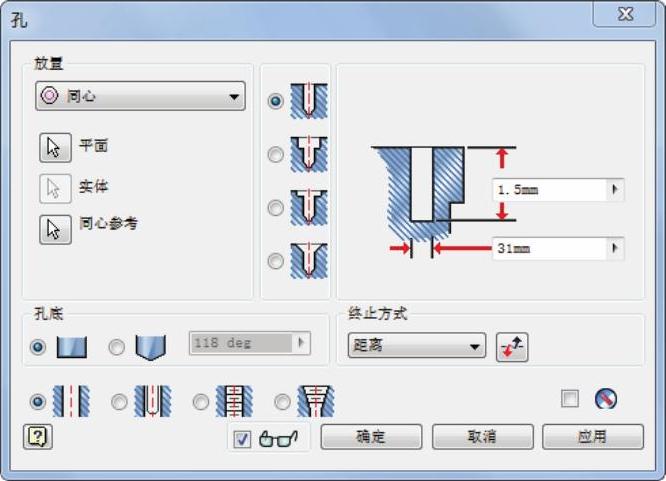Viewport: 666px width, 481px height.
Task: Enable the checkbox beside the blue circle icon
Action: tap(570, 399)
